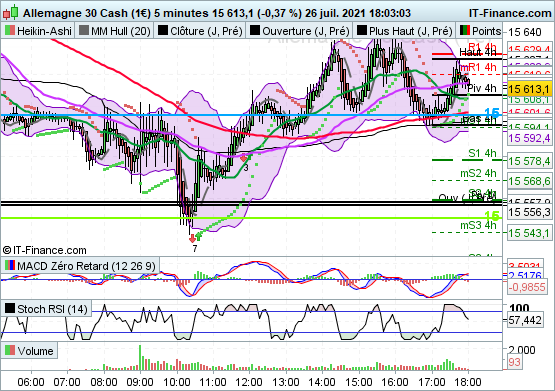The width and height of the screenshot is (555, 391).
Task: Click the mR1 4h label
Action: [x=478, y=67]
